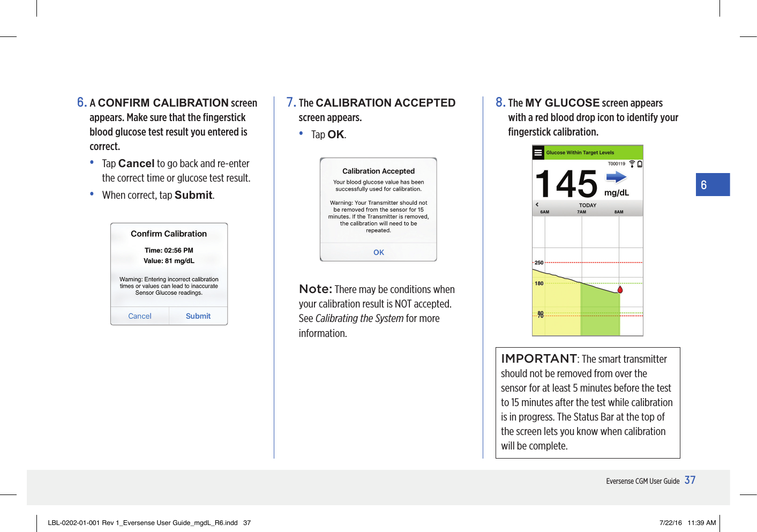Click the 'Calibration Accepted' dialog title

(x=379, y=171)
